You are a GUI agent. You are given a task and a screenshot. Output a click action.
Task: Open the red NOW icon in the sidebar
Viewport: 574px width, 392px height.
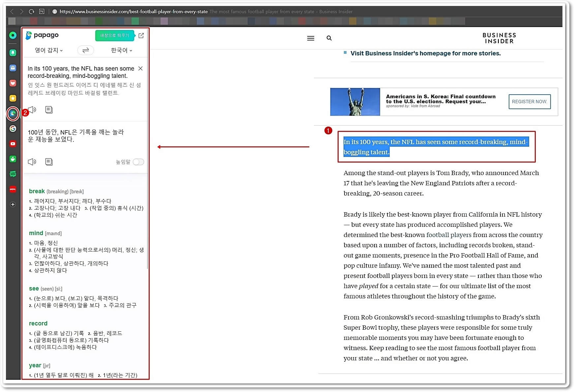pos(13,189)
